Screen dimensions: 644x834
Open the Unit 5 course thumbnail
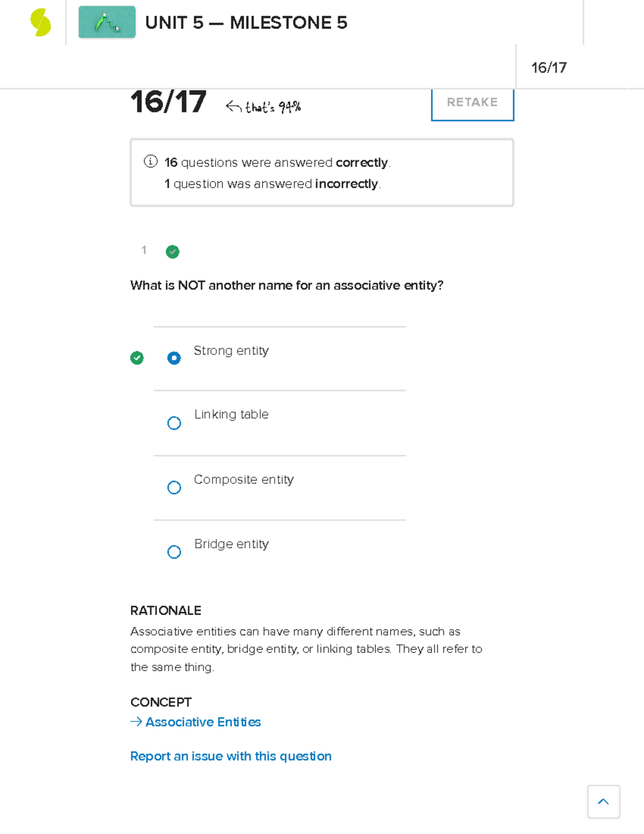tap(107, 23)
